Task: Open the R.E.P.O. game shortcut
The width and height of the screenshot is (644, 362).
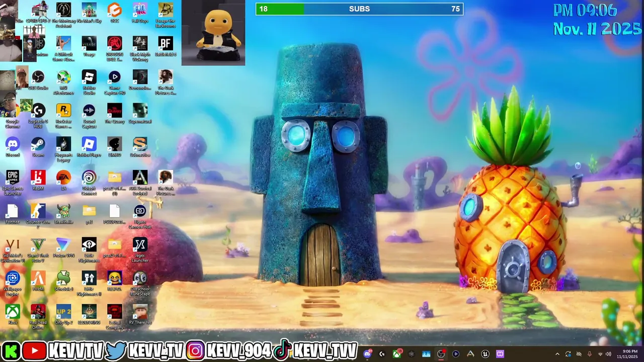Action: [114, 282]
